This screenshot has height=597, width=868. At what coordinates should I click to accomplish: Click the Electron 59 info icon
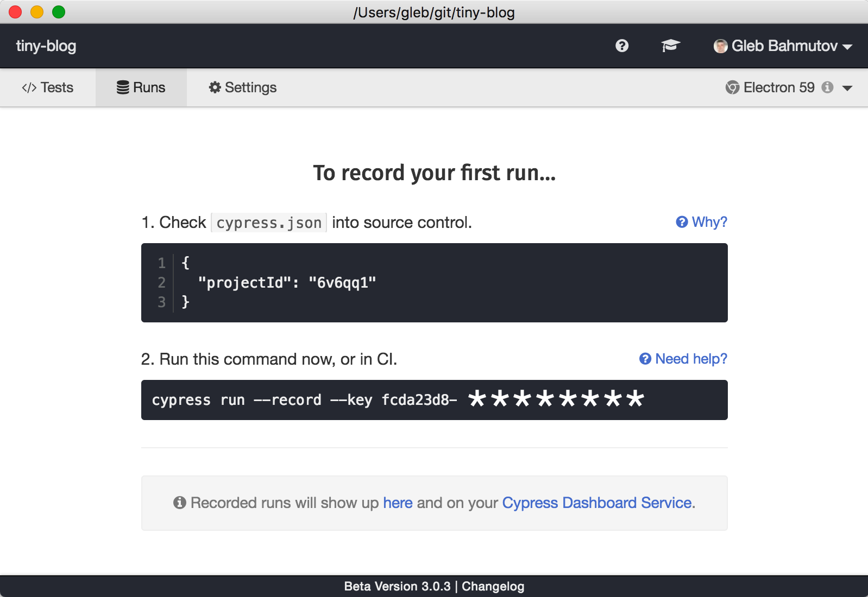click(827, 87)
